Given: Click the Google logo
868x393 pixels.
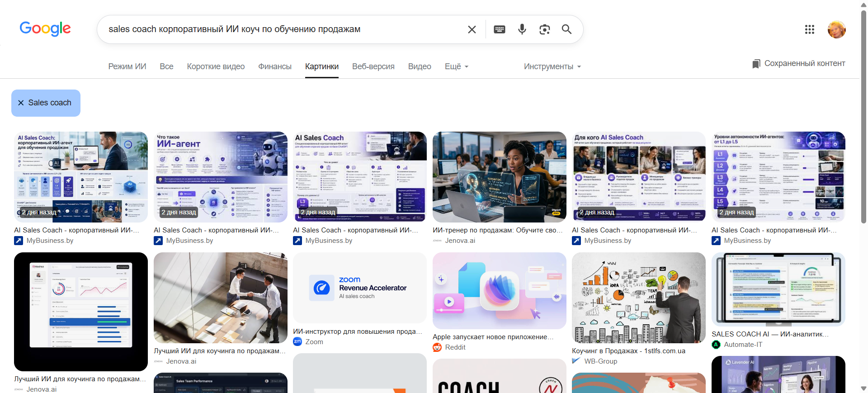Looking at the screenshot, I should point(45,29).
